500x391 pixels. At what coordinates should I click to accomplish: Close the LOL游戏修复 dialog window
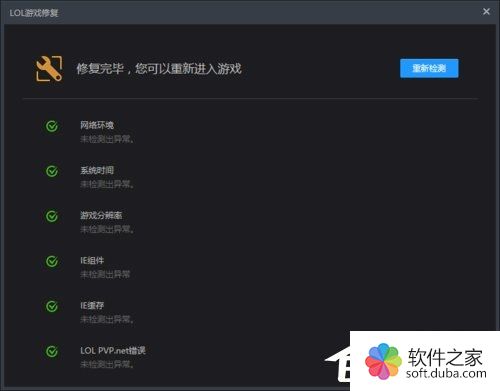pyautogui.click(x=486, y=12)
